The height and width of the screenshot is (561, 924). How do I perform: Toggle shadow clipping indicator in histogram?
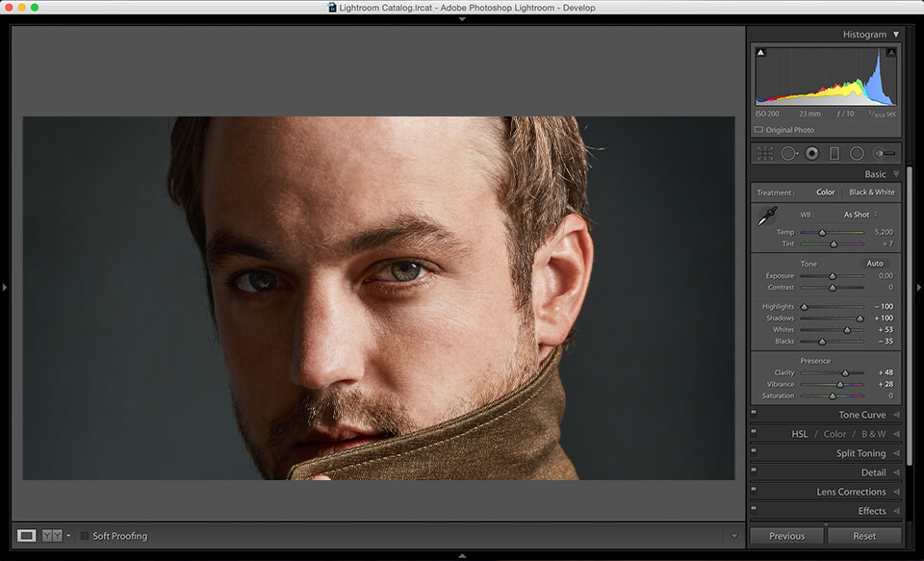click(x=760, y=53)
